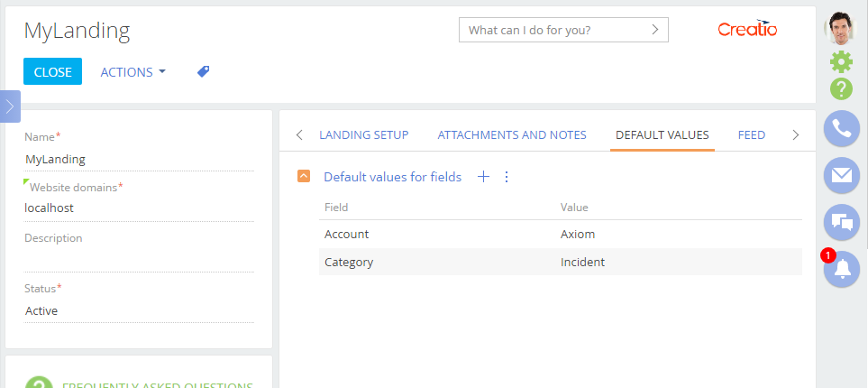Open the feed chat bubbles icon
868x388 pixels.
tap(842, 223)
